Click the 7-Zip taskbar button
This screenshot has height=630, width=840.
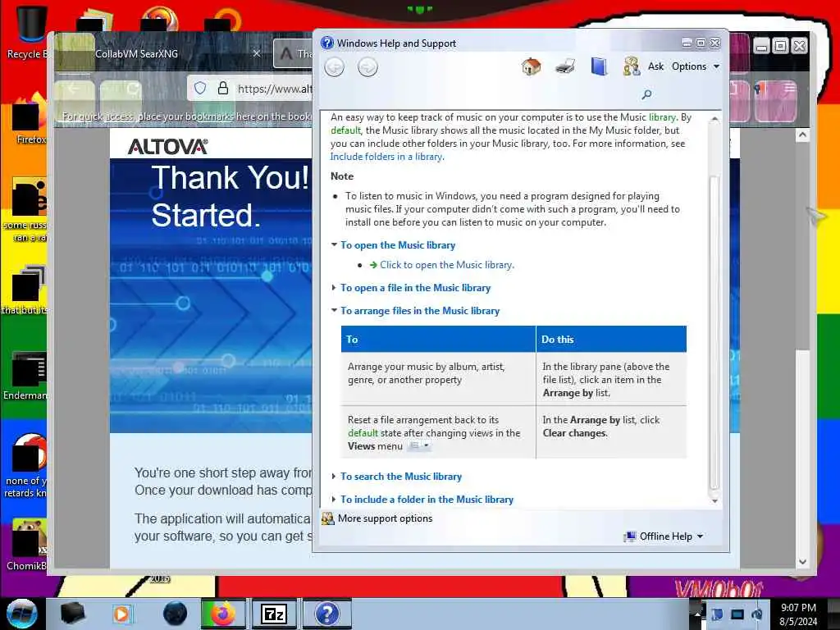(x=274, y=614)
